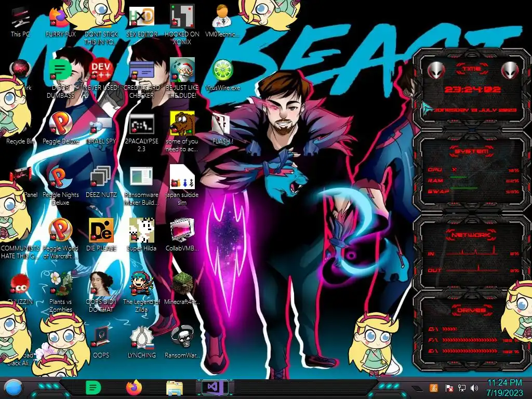Click the SYSTEM widget header
This screenshot has height=399, width=532.
pos(472,151)
